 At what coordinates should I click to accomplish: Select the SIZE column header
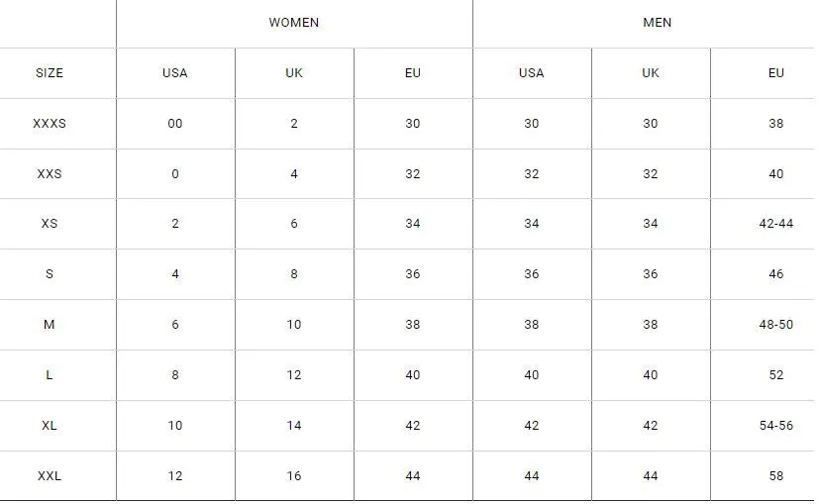coord(50,73)
